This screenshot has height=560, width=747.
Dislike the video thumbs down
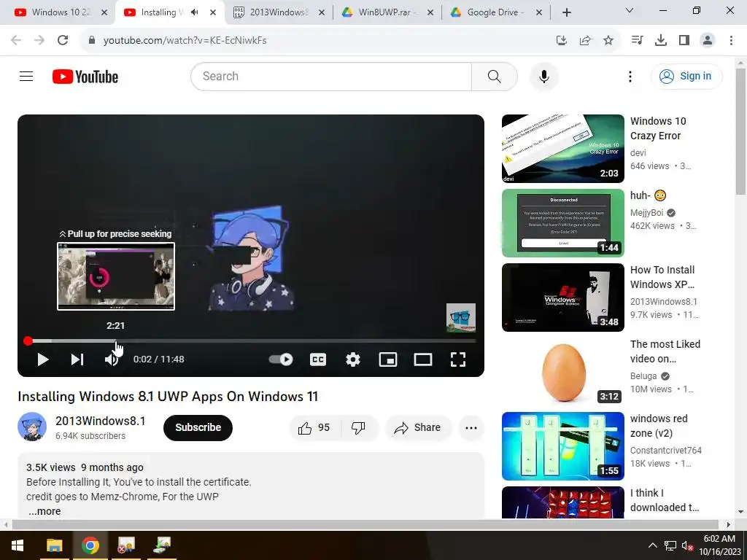tap(358, 427)
